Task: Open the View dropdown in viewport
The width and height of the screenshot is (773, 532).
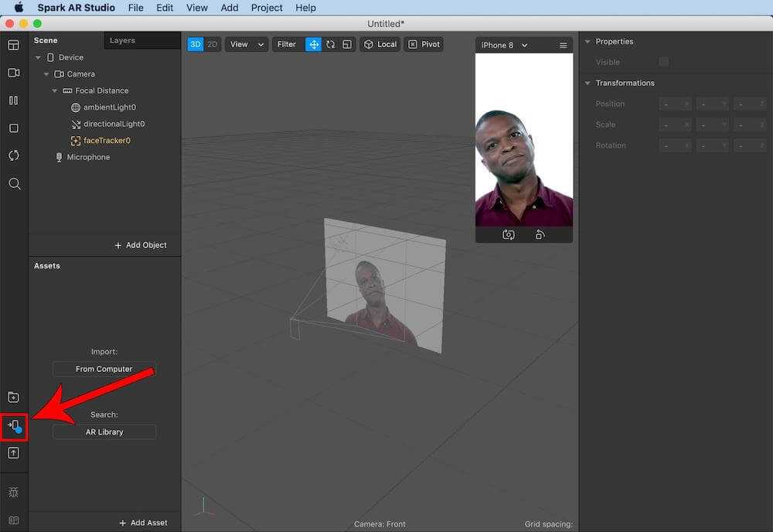Action: [x=247, y=45]
